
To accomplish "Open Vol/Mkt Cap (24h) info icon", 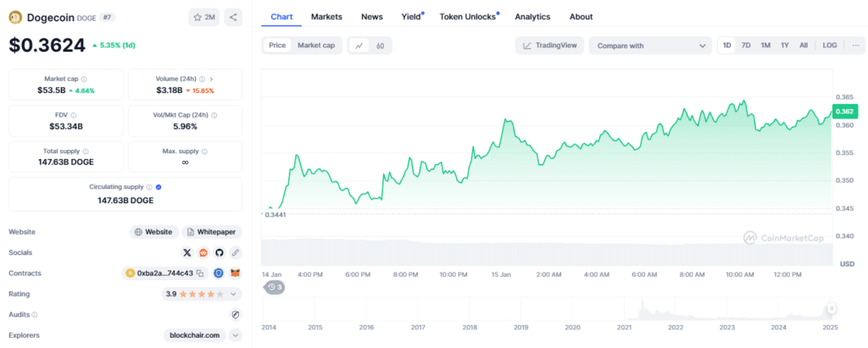I will 214,116.
